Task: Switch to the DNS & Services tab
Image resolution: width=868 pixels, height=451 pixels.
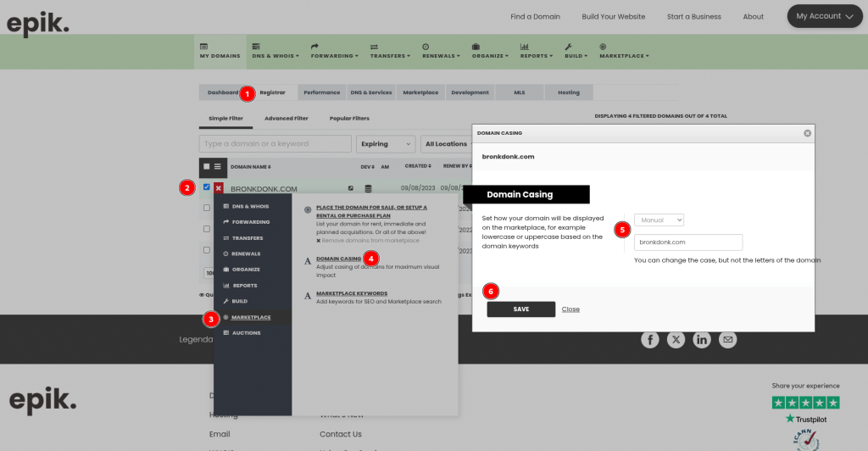Action: pyautogui.click(x=371, y=92)
